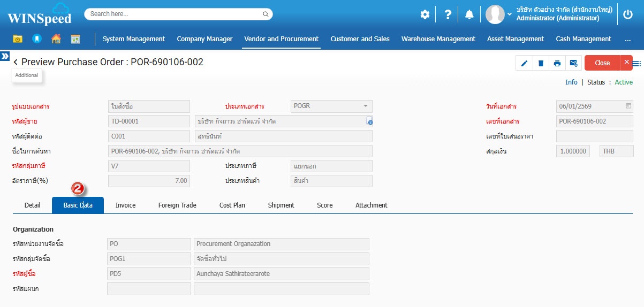Click the Search here input field
644x307 pixels.
(178, 14)
